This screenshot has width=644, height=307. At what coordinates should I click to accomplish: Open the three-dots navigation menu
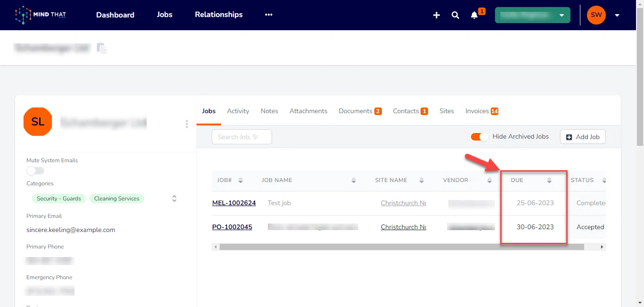[269, 15]
